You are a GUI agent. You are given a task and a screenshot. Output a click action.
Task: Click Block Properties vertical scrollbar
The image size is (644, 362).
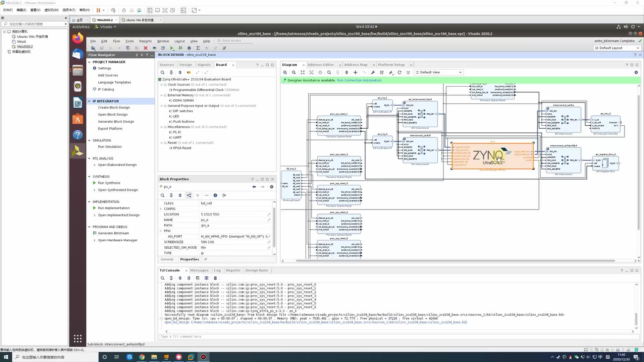[274, 227]
